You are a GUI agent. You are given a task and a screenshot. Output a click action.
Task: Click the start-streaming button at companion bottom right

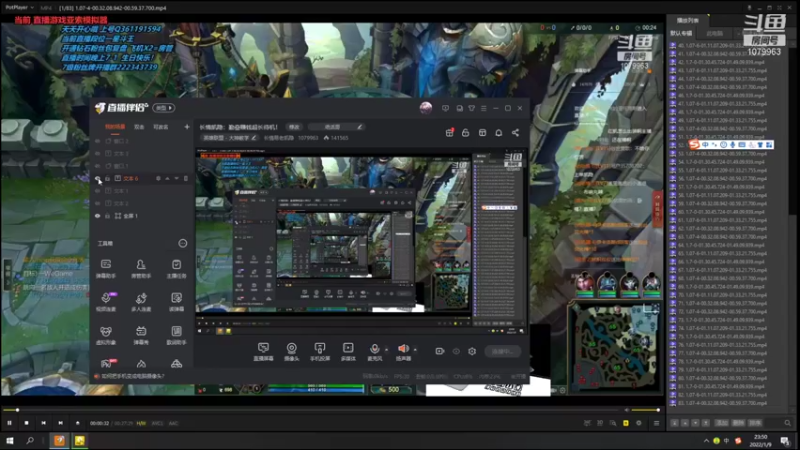tap(503, 351)
